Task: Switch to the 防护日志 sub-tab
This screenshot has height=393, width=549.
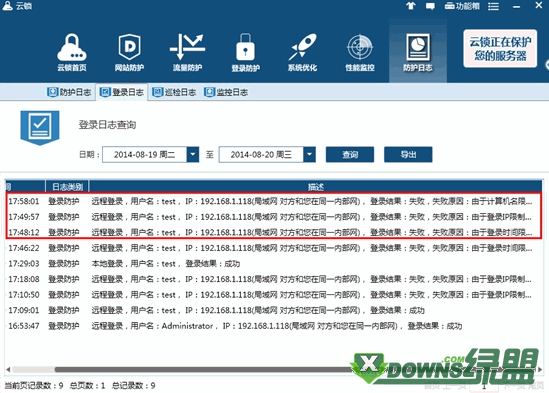Action: coord(69,92)
